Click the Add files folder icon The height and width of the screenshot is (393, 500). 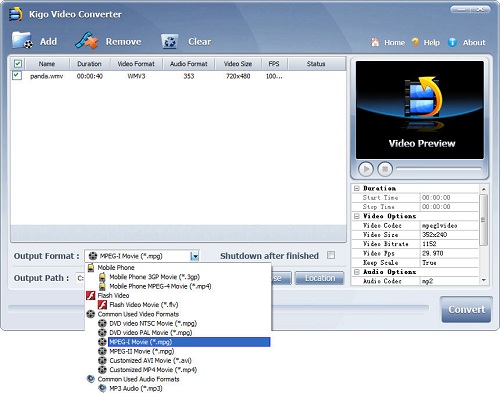coord(22,41)
